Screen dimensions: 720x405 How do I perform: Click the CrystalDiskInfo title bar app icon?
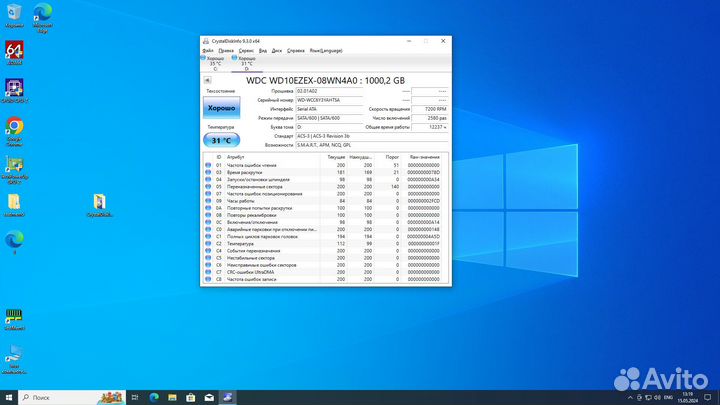point(206,41)
